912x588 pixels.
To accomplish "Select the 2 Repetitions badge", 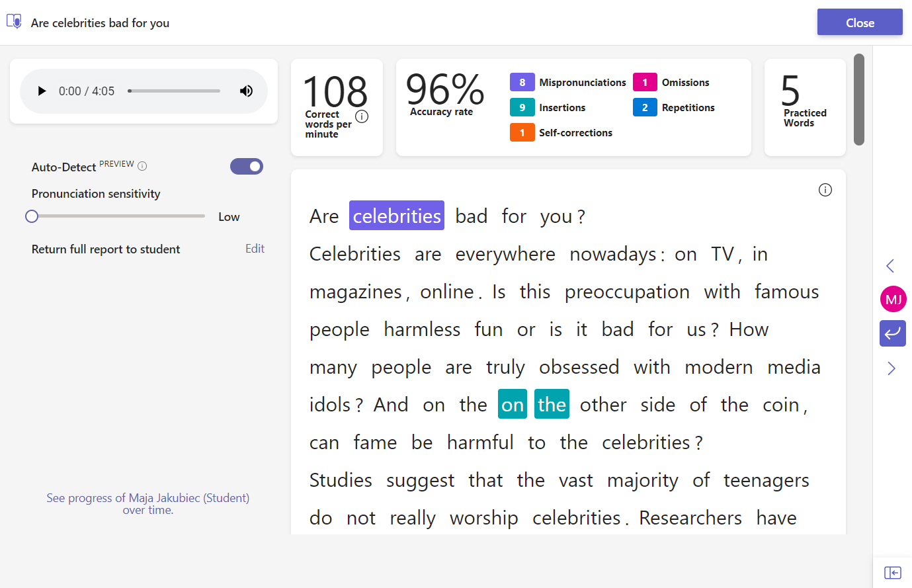I will [x=645, y=107].
